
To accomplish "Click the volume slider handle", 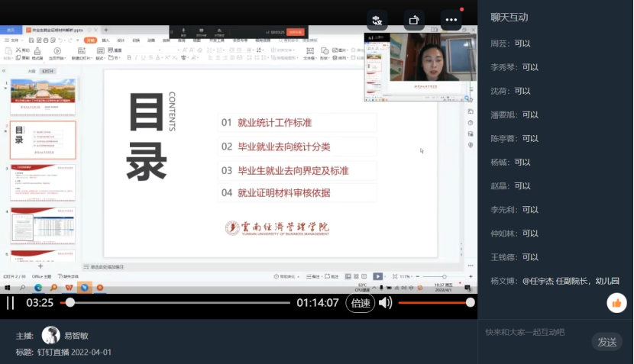I will pos(471,303).
